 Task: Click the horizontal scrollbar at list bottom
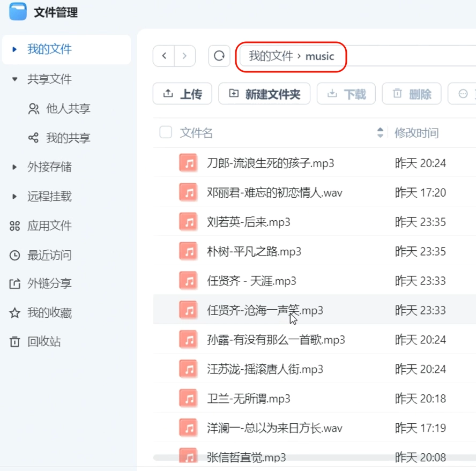(x=315, y=458)
